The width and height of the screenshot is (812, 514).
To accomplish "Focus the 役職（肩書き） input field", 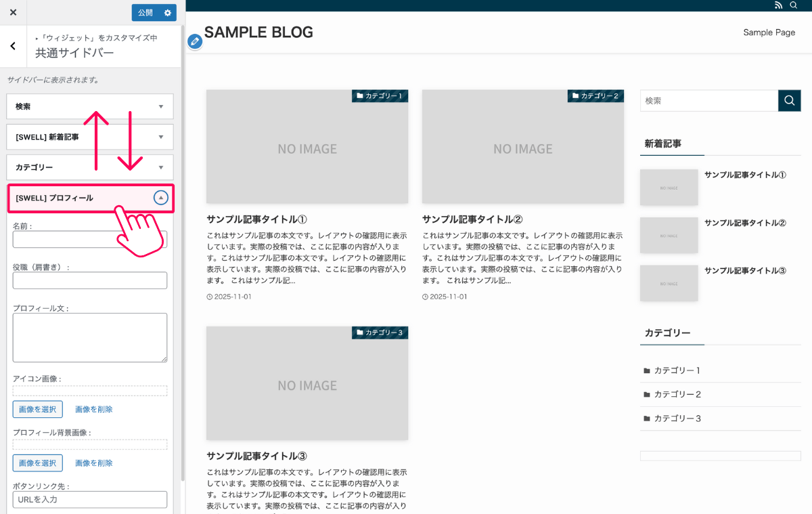I will tap(90, 280).
